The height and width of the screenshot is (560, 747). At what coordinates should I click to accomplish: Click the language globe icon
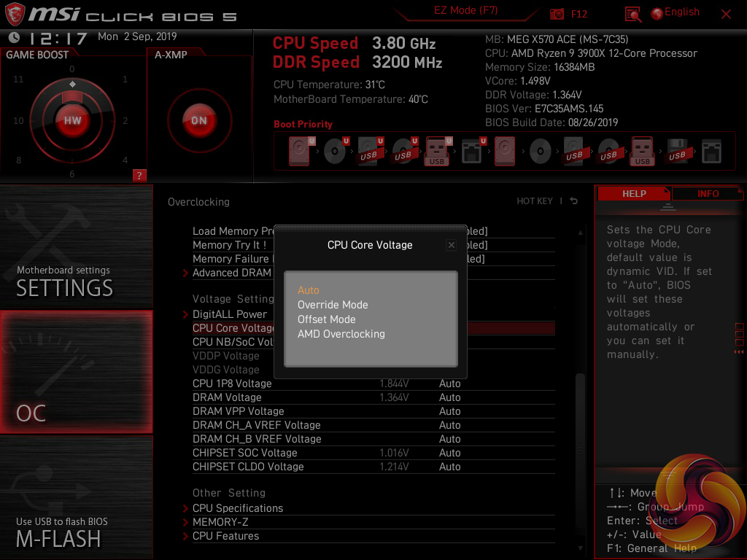[x=657, y=13]
